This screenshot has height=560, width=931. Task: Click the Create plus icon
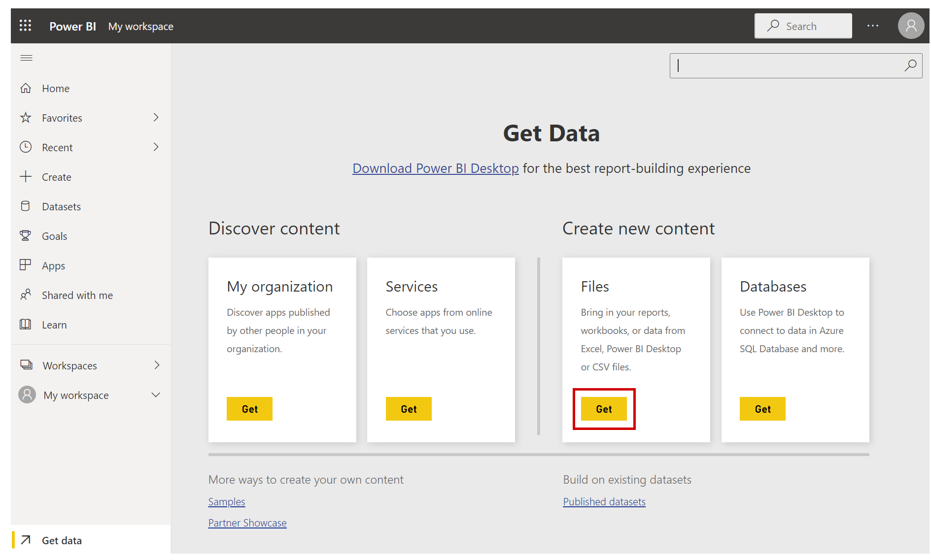[x=26, y=176]
